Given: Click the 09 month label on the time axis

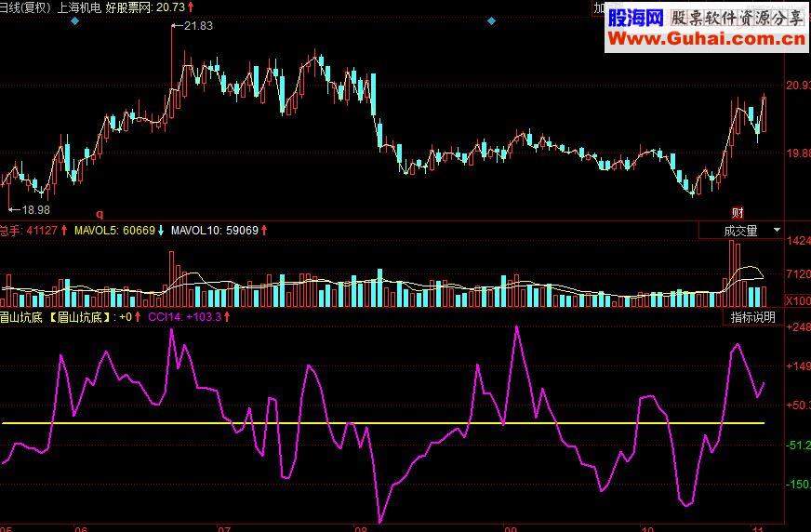Looking at the screenshot, I should [510, 529].
